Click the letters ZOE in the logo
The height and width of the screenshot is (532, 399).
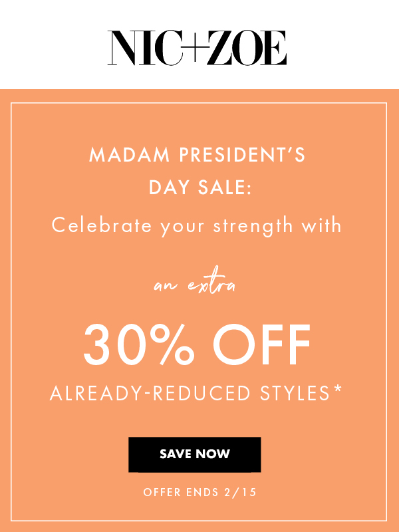pyautogui.click(x=246, y=48)
